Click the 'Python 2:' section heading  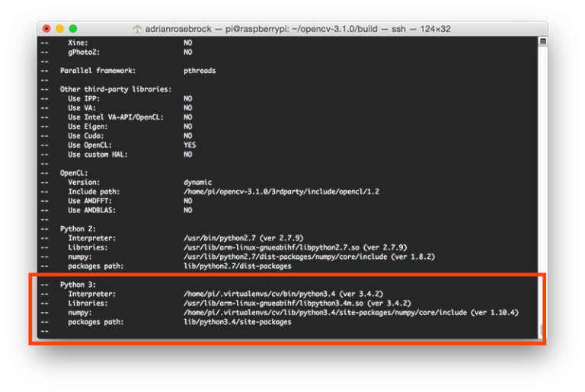[78, 228]
